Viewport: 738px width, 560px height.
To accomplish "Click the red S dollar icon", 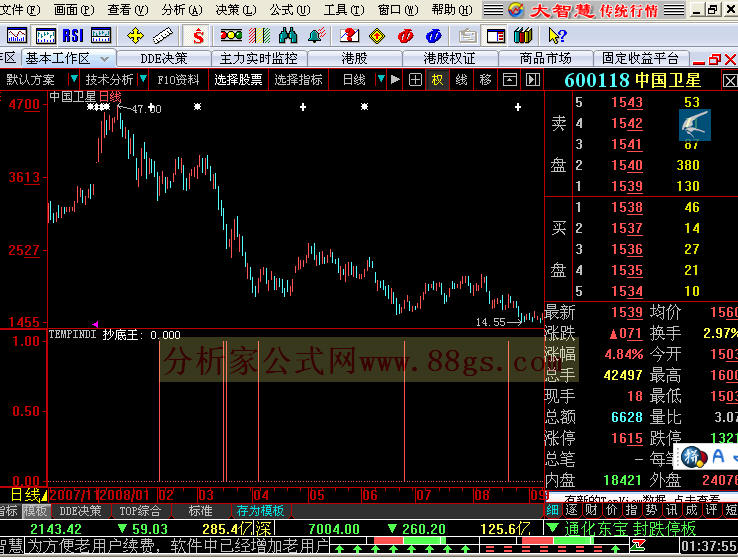I will [x=198, y=36].
